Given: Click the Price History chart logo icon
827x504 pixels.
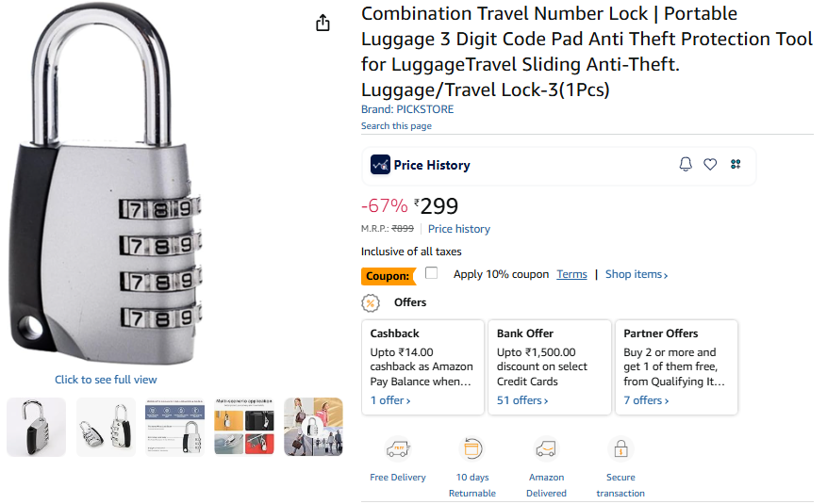Looking at the screenshot, I should coord(380,165).
